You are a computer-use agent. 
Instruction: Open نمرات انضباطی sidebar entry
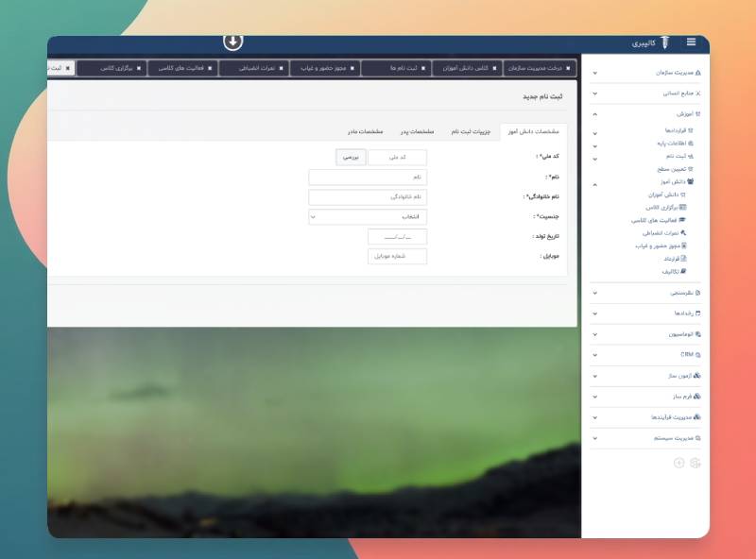pyautogui.click(x=664, y=233)
